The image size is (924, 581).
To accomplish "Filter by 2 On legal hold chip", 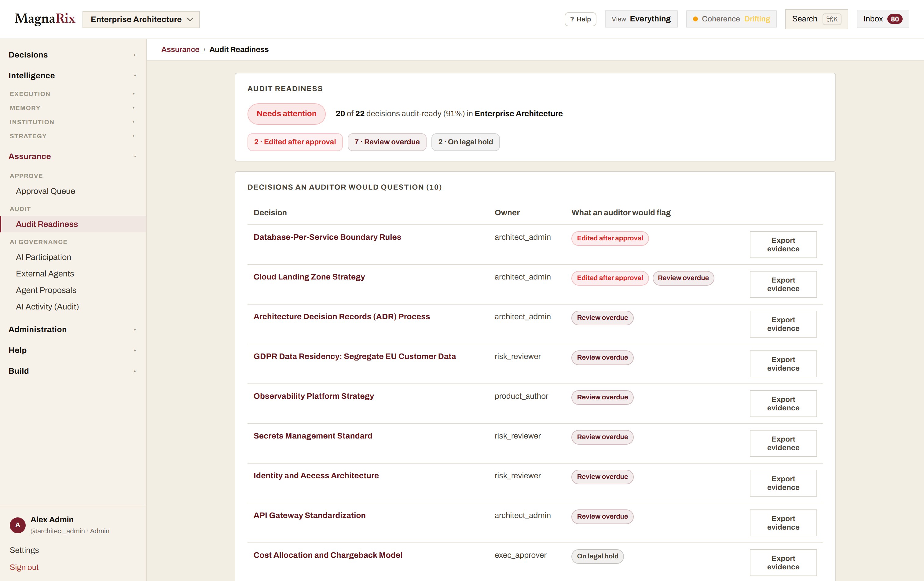I will pyautogui.click(x=465, y=142).
